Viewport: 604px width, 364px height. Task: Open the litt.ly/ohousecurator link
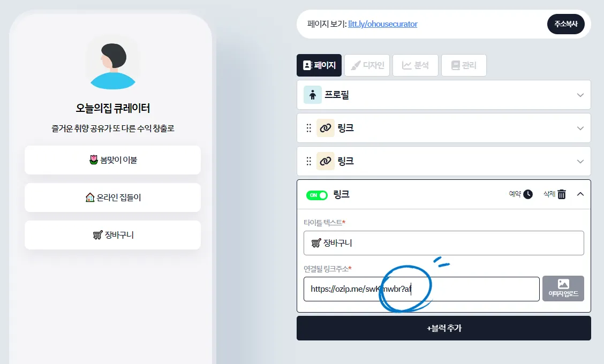[x=382, y=24]
